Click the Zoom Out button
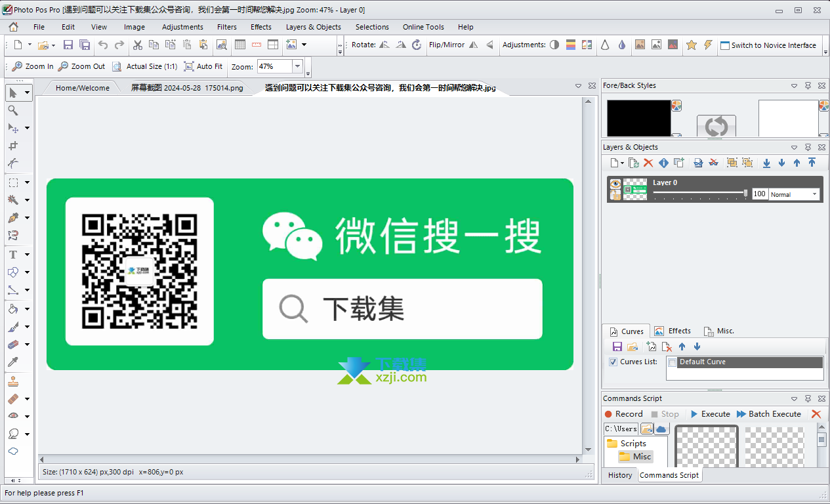 [82, 66]
